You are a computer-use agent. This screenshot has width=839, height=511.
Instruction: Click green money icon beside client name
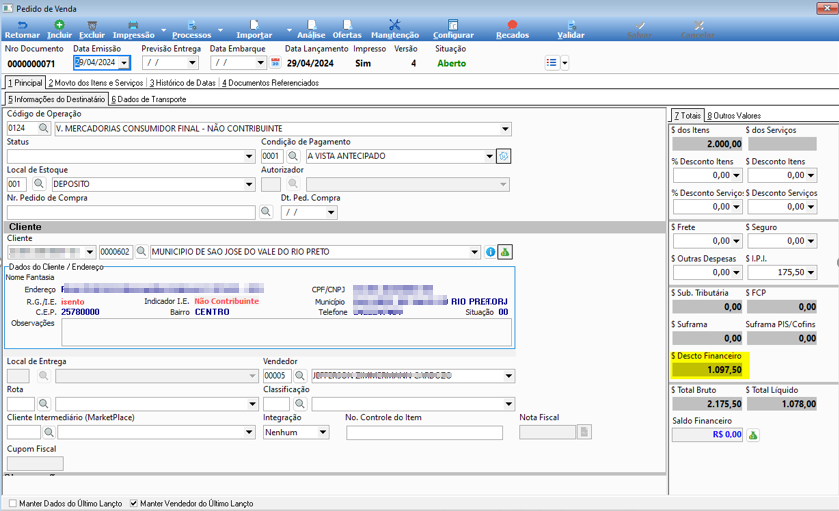pyautogui.click(x=505, y=251)
